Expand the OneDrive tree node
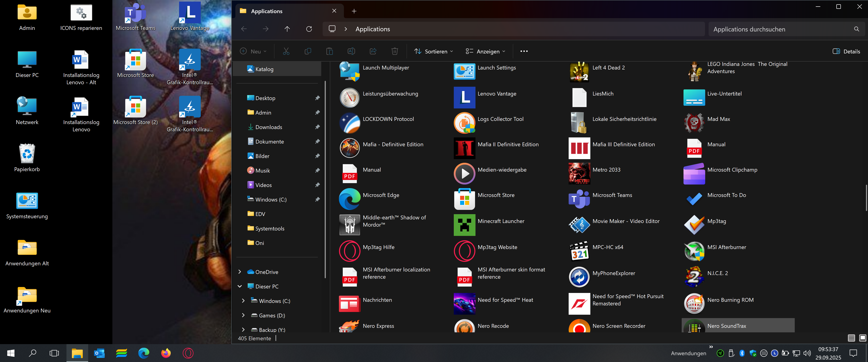Screen dimensions: 868x362 pos(240,272)
